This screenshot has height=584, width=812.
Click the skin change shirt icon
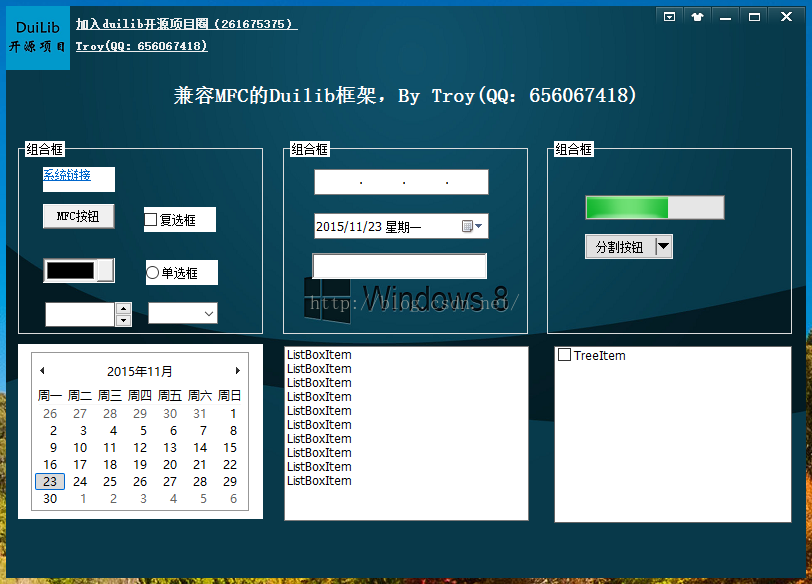(697, 16)
